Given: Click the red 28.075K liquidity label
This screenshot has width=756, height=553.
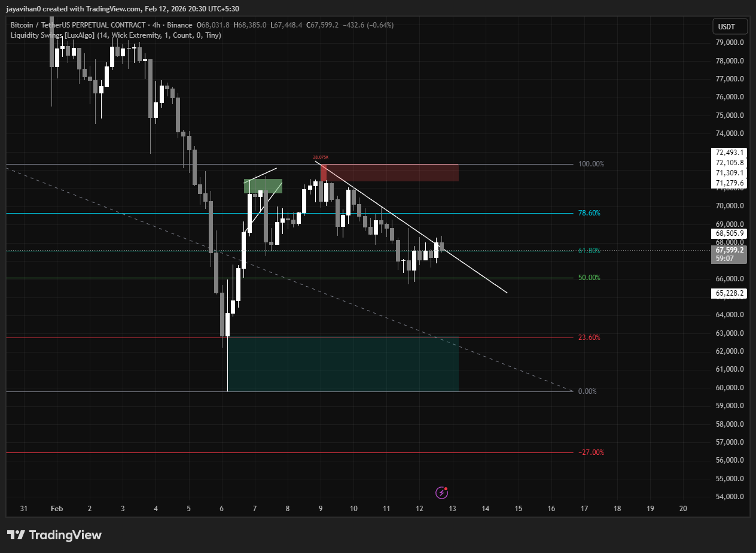Looking at the screenshot, I should click(x=320, y=157).
